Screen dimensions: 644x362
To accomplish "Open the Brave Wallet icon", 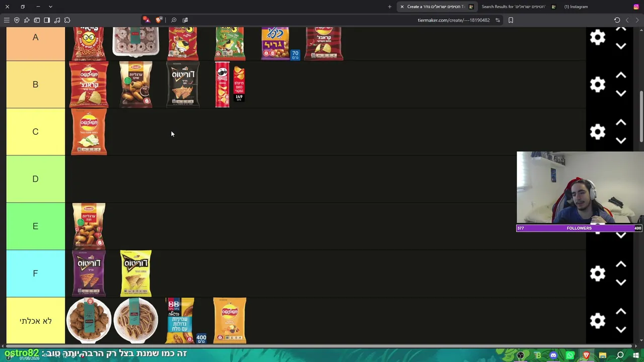I will (x=37, y=20).
